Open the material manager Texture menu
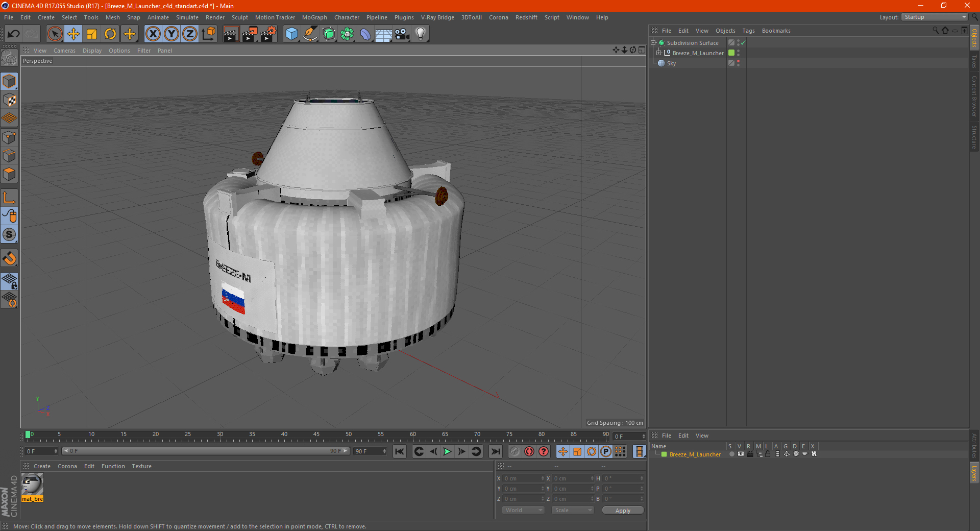This screenshot has width=980, height=531. (x=141, y=466)
